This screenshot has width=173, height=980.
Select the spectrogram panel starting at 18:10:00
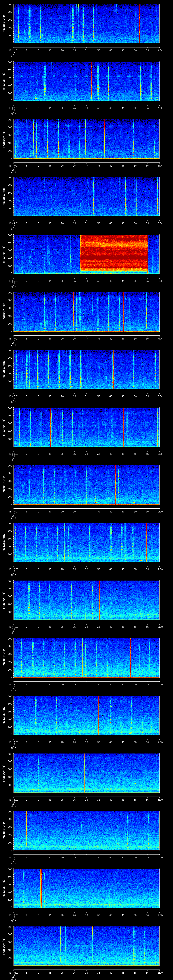pyautogui.click(x=86, y=543)
